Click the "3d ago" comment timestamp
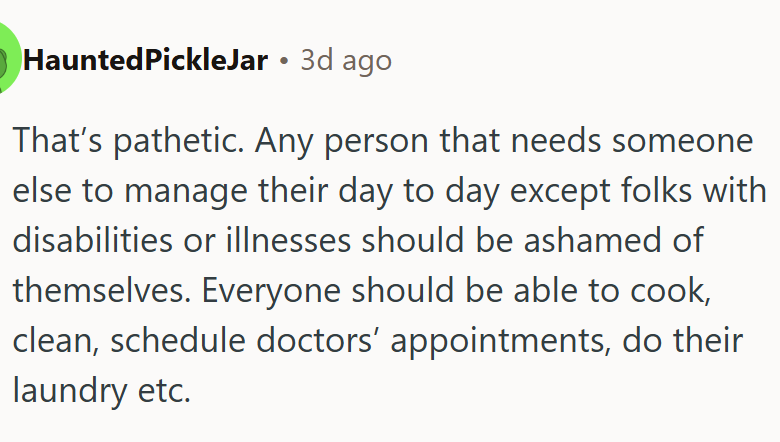780x442 pixels. pos(346,61)
